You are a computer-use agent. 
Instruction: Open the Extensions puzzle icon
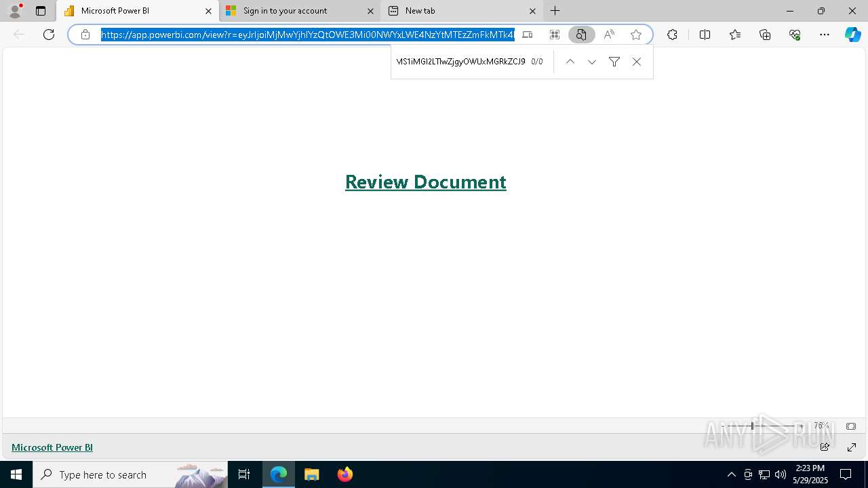(672, 35)
